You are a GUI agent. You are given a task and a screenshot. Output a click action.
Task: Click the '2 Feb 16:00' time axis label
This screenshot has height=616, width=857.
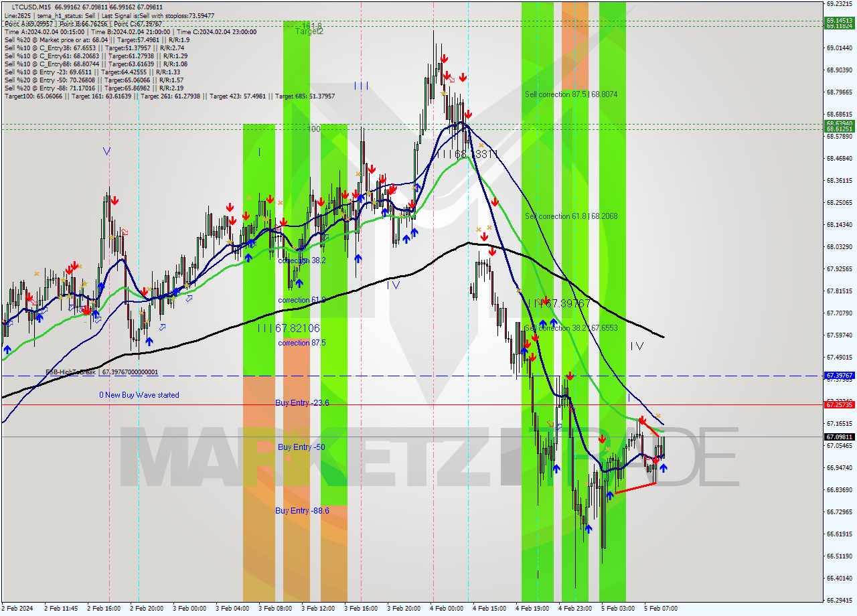[x=104, y=609]
